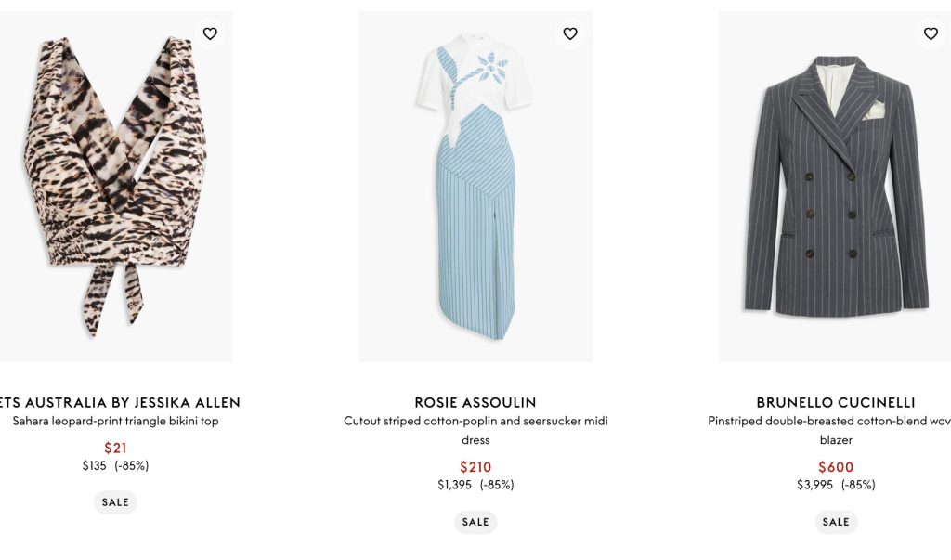Screen dimensions: 951x560
Task: Open the pinstriped blazer product image
Action: (x=835, y=186)
